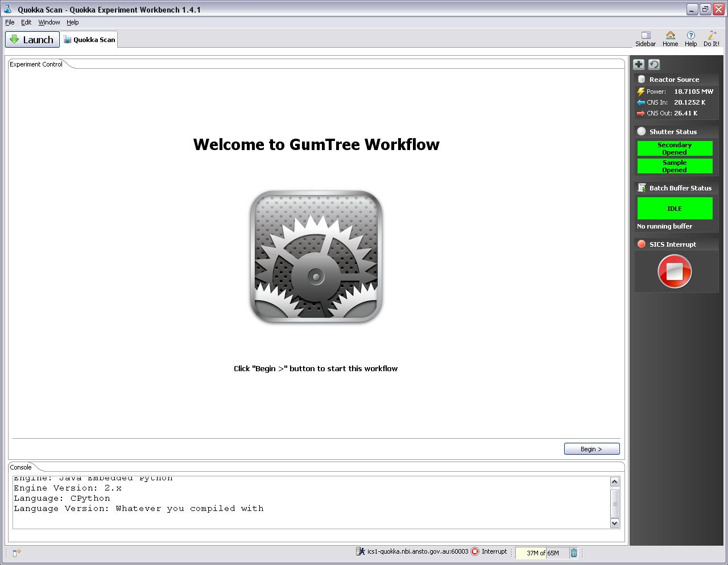Open the Edit menu

click(26, 22)
